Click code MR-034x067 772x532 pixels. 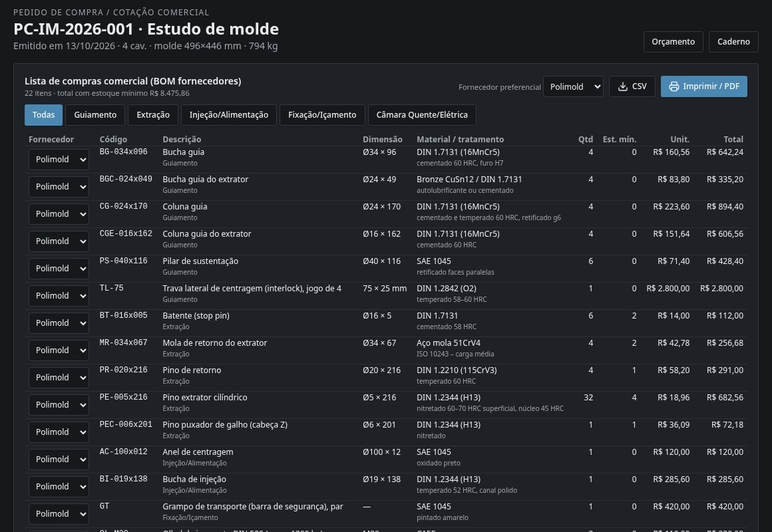tap(124, 342)
